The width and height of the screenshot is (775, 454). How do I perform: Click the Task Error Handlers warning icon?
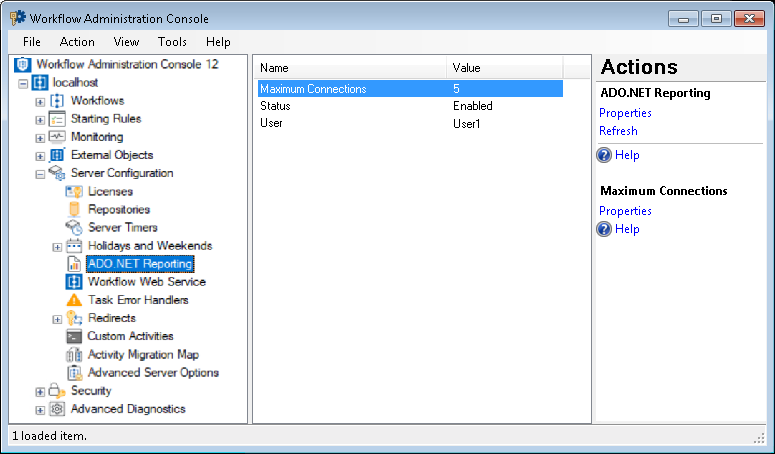click(73, 300)
